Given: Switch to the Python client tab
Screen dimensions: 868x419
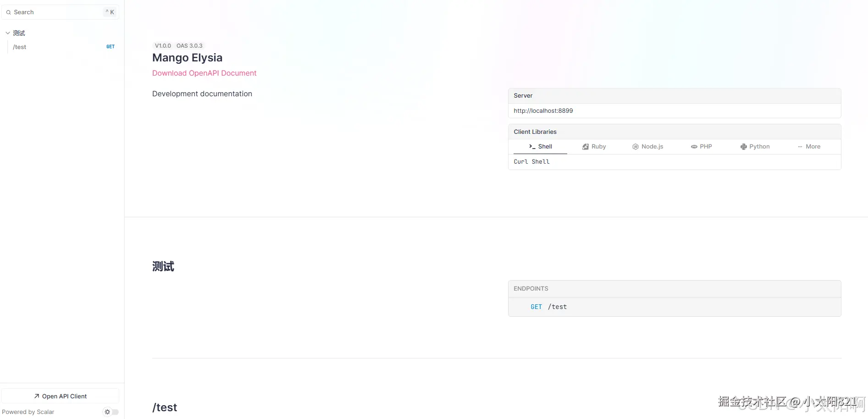Looking at the screenshot, I should pos(755,147).
